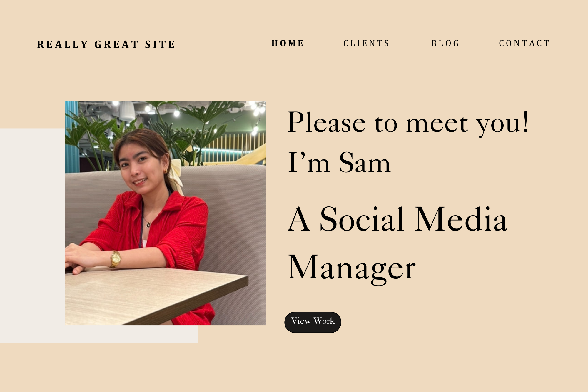Image resolution: width=588 pixels, height=392 pixels.
Task: Click the wooden table in the photo
Action: click(x=147, y=294)
